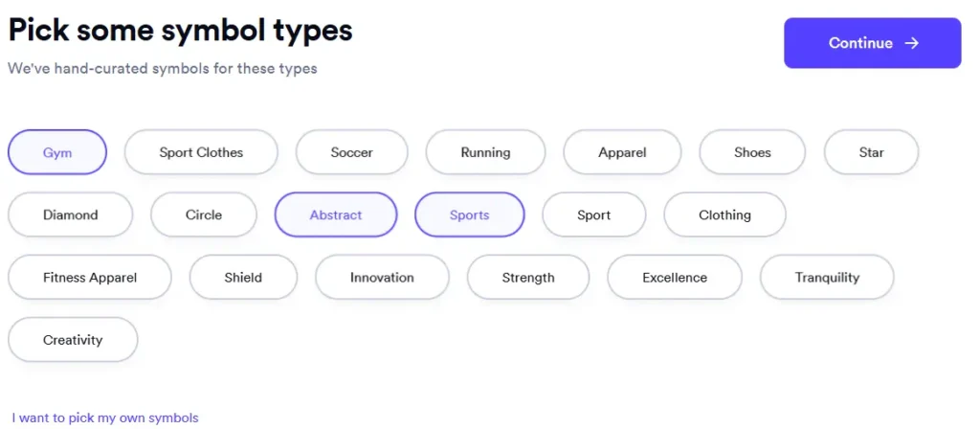The width and height of the screenshot is (980, 429).
Task: Select the Sport Clothes chip
Action: (x=201, y=152)
